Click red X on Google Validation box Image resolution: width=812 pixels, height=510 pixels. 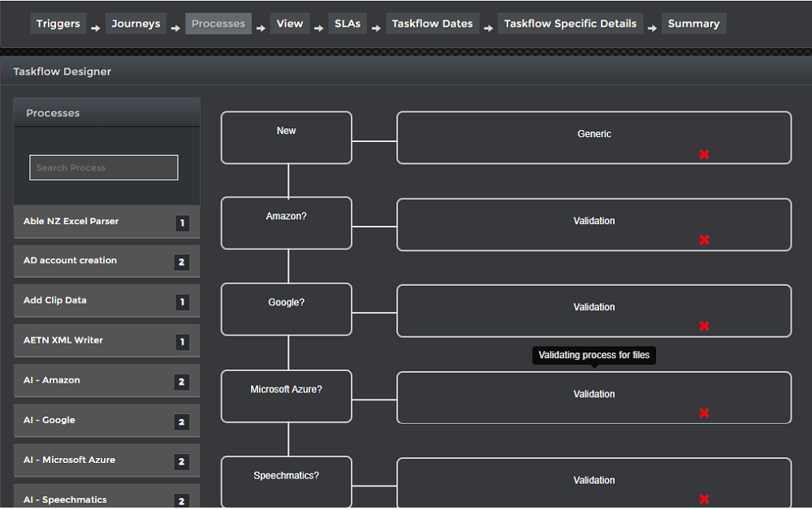point(704,326)
